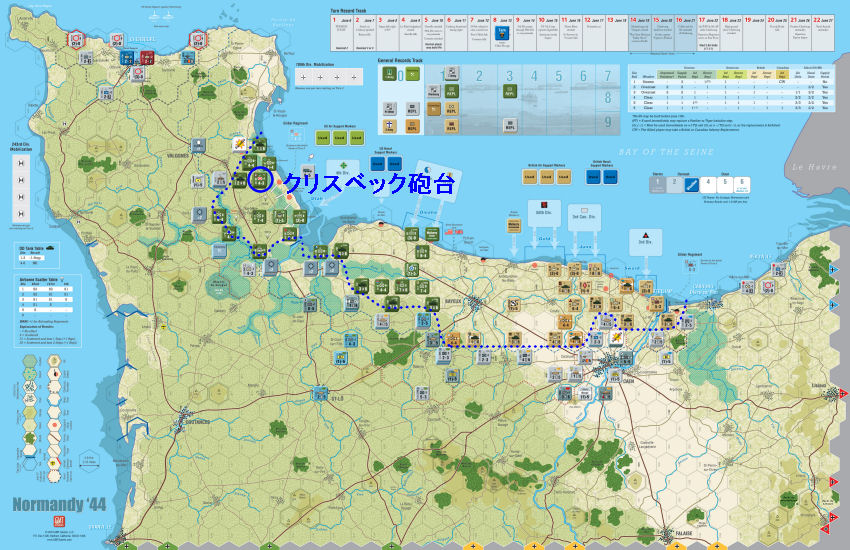Click Clear box 4 on weather track
Screen dimensions: 850x550
(x=708, y=185)
